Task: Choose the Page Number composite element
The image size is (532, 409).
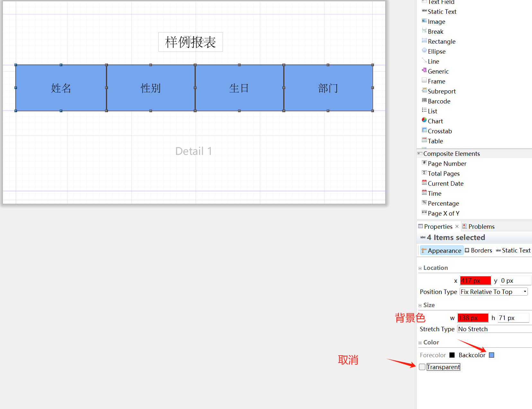Action: pos(447,164)
